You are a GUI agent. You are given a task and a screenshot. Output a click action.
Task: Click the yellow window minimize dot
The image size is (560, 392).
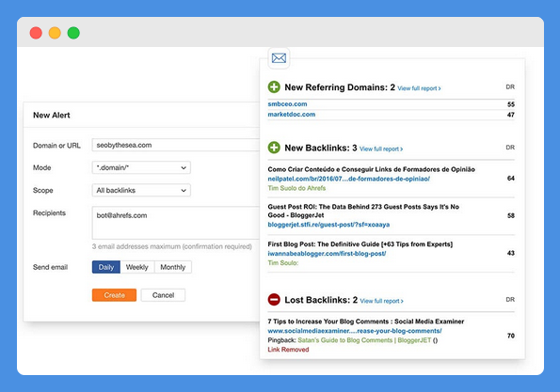pos(55,33)
